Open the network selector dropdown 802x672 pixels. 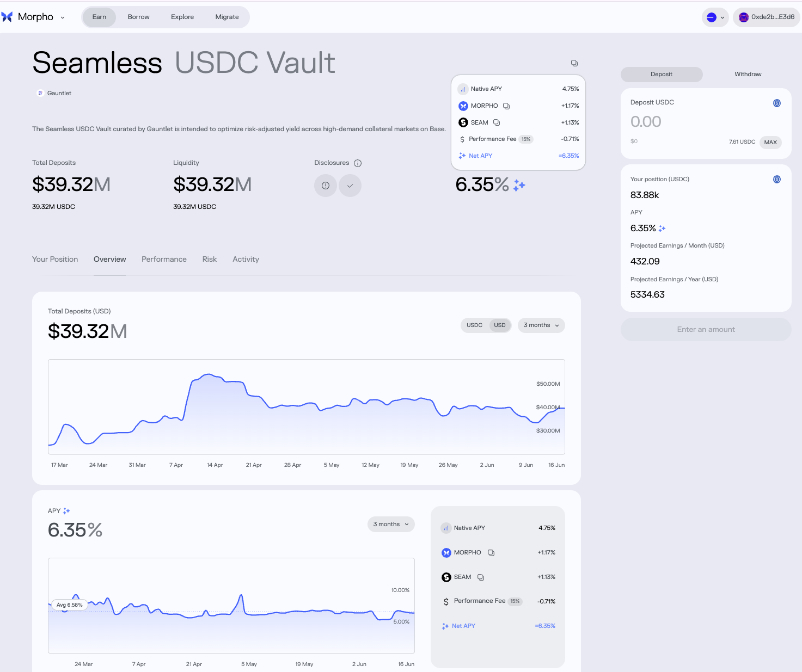pyautogui.click(x=715, y=17)
